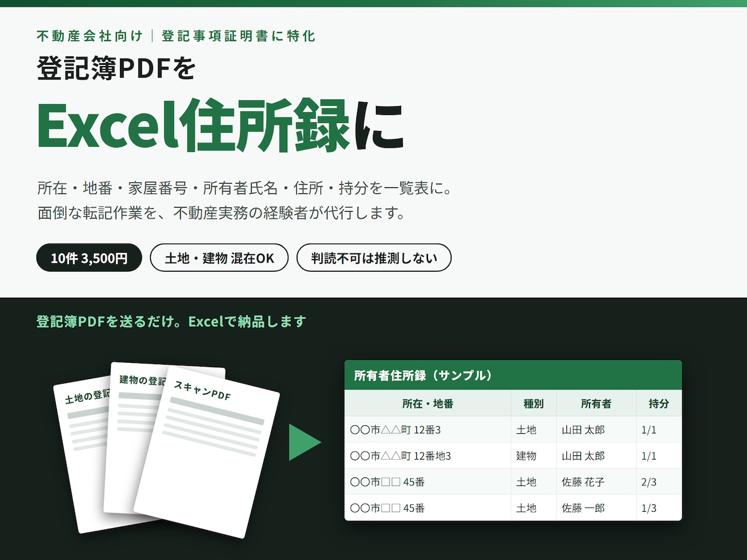Click the 2/3 share cell

pyautogui.click(x=659, y=482)
